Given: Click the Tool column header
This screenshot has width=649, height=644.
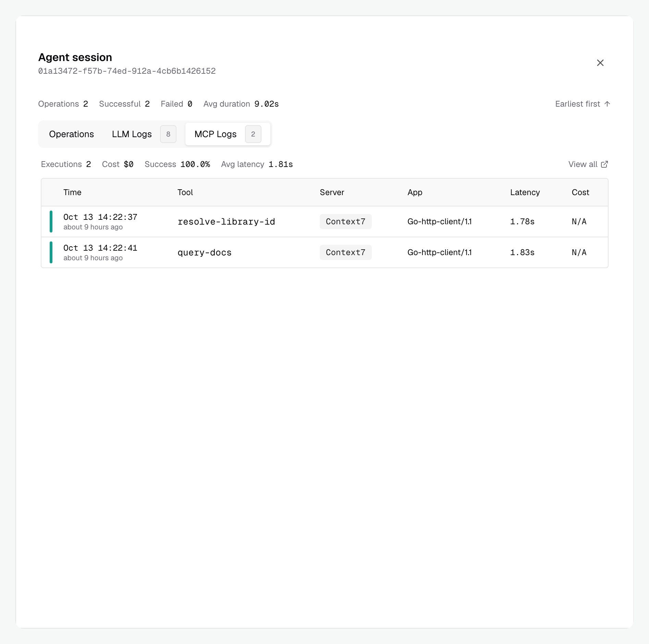Looking at the screenshot, I should [x=185, y=192].
